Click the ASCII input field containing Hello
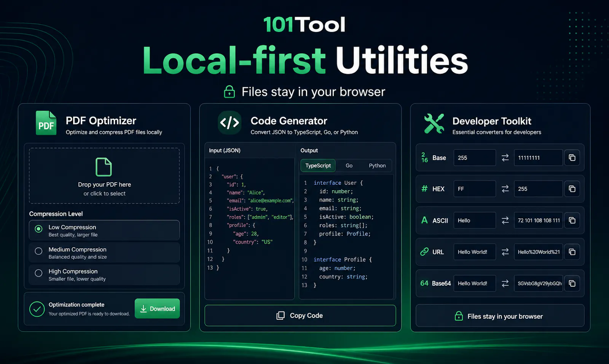609x364 pixels. 475,220
